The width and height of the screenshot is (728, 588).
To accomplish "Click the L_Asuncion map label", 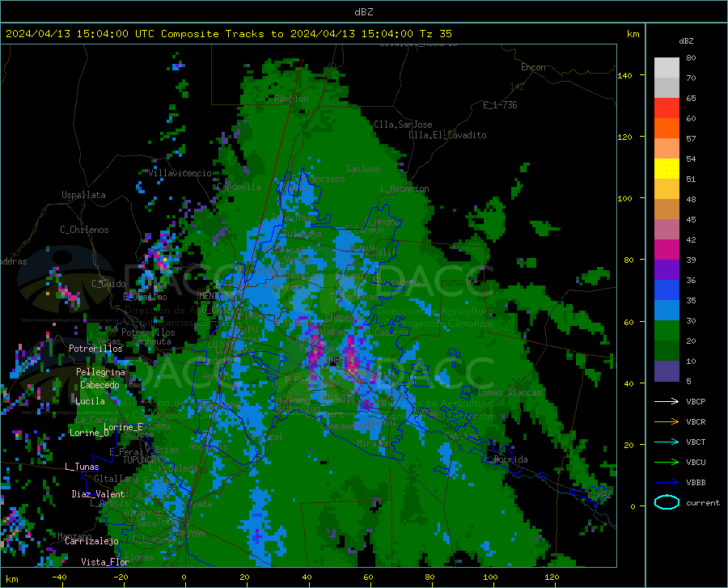I will [x=405, y=188].
